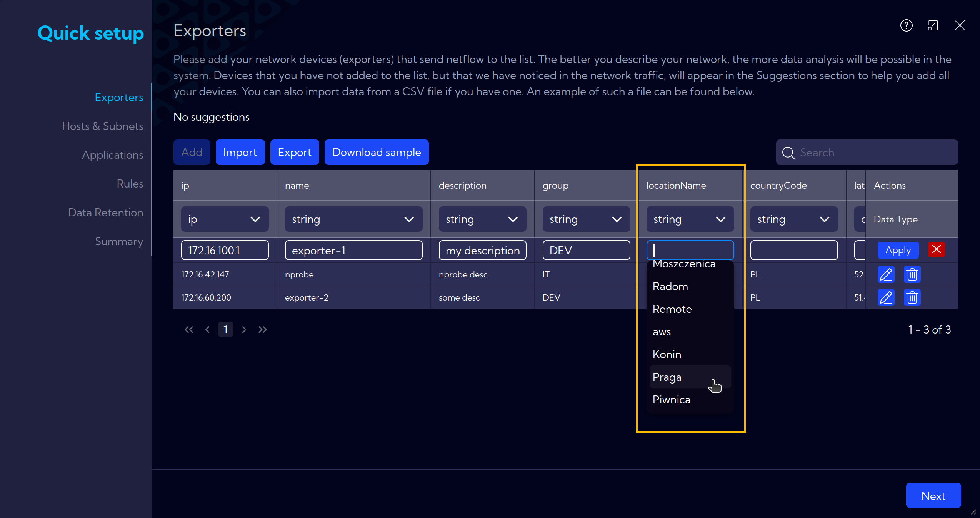Click the locationName column header
This screenshot has width=980, height=518.
click(x=690, y=186)
